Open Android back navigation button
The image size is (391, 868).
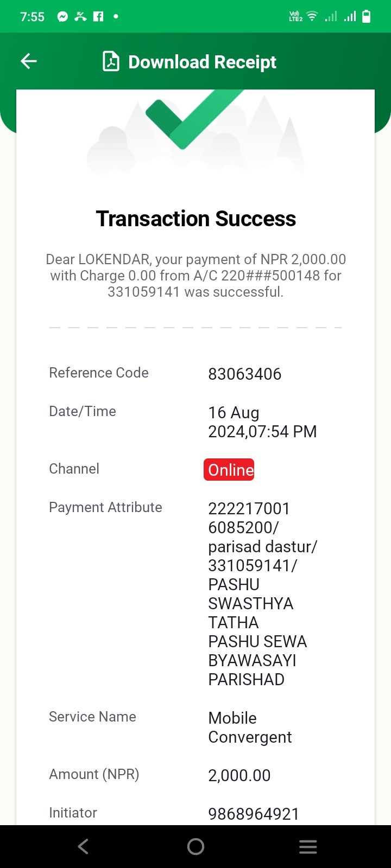(x=83, y=846)
